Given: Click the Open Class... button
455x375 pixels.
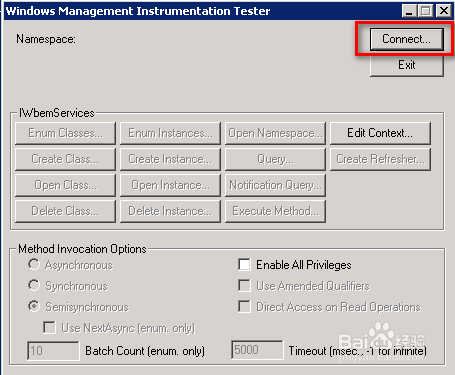Looking at the screenshot, I should click(65, 185).
